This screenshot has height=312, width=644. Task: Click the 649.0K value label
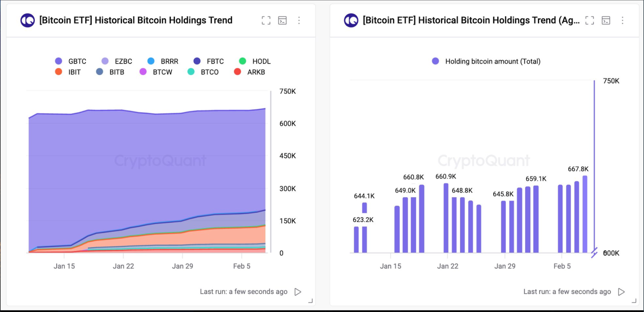[405, 190]
